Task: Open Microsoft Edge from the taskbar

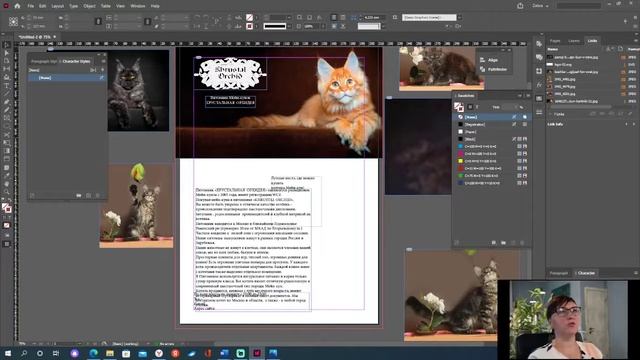Action: point(93,353)
